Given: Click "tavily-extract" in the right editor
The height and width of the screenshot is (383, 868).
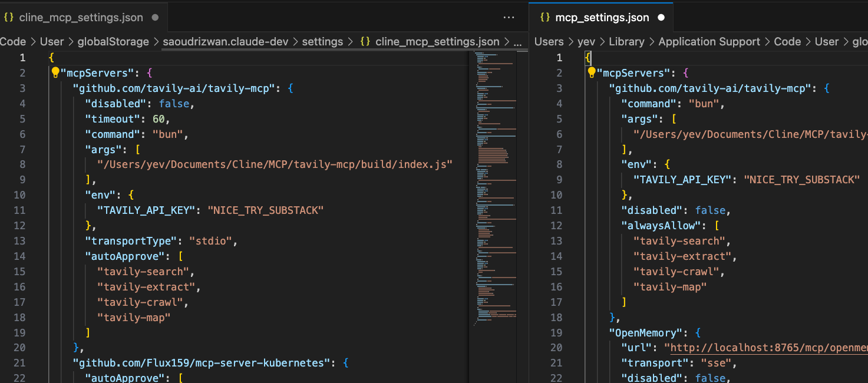Looking at the screenshot, I should coord(682,256).
